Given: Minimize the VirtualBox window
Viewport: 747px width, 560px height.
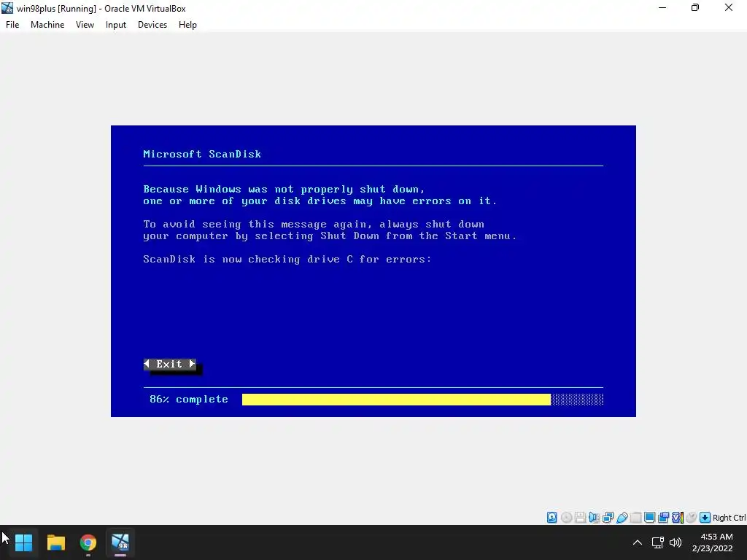Looking at the screenshot, I should pyautogui.click(x=662, y=8).
